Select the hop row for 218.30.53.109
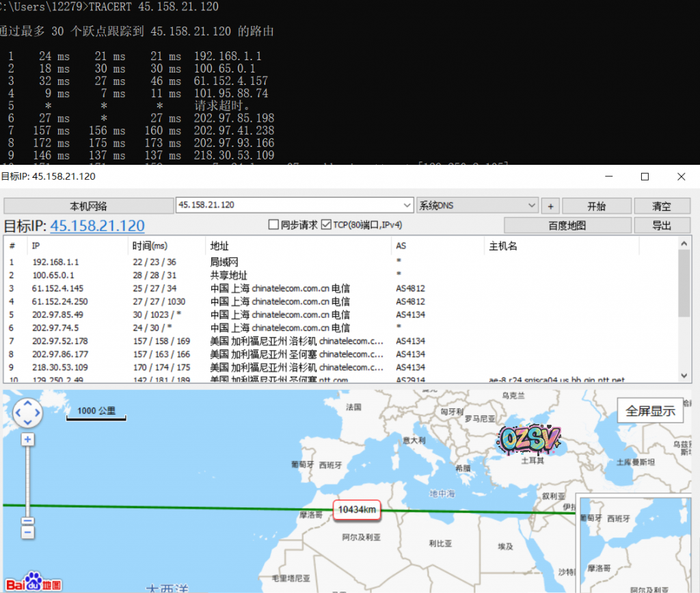This screenshot has width=700, height=593. pos(205,367)
